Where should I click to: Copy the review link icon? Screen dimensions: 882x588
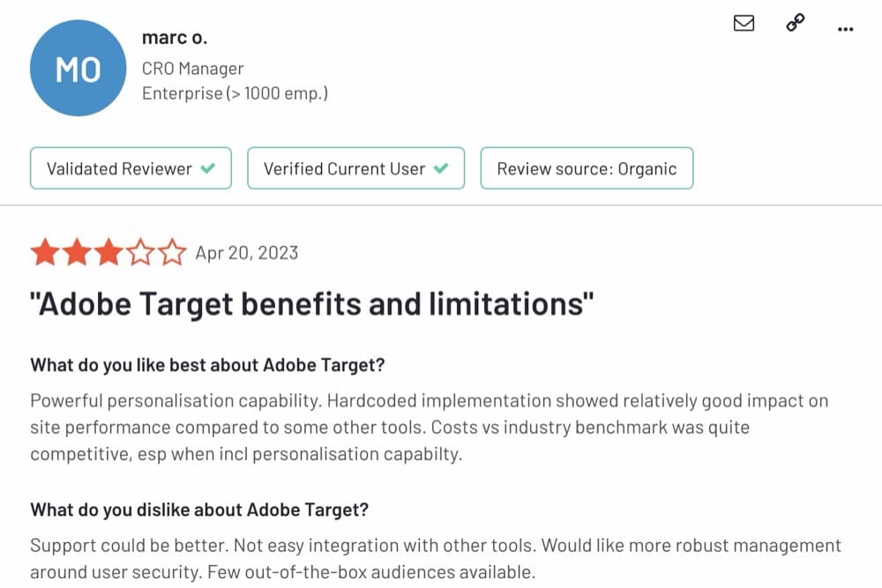[x=795, y=24]
